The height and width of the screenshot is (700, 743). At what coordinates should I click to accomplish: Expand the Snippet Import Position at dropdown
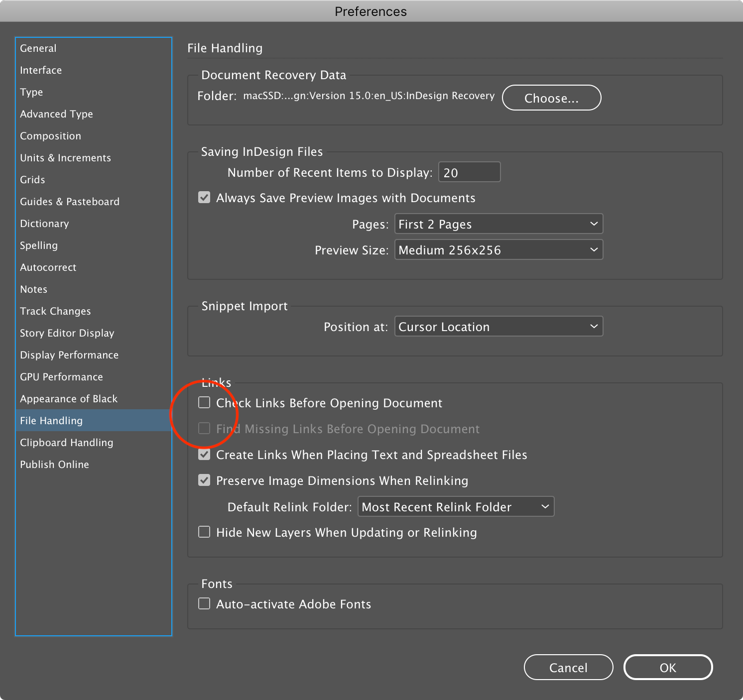(498, 327)
